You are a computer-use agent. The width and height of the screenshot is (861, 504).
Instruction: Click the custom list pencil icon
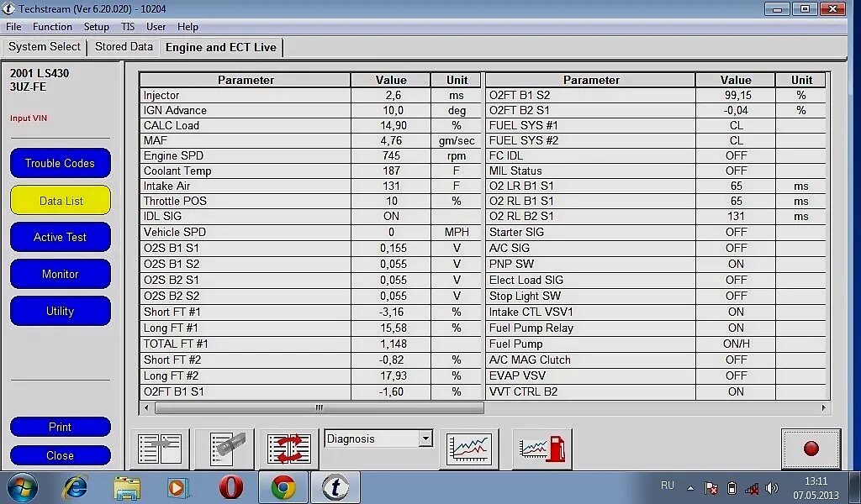click(x=225, y=449)
